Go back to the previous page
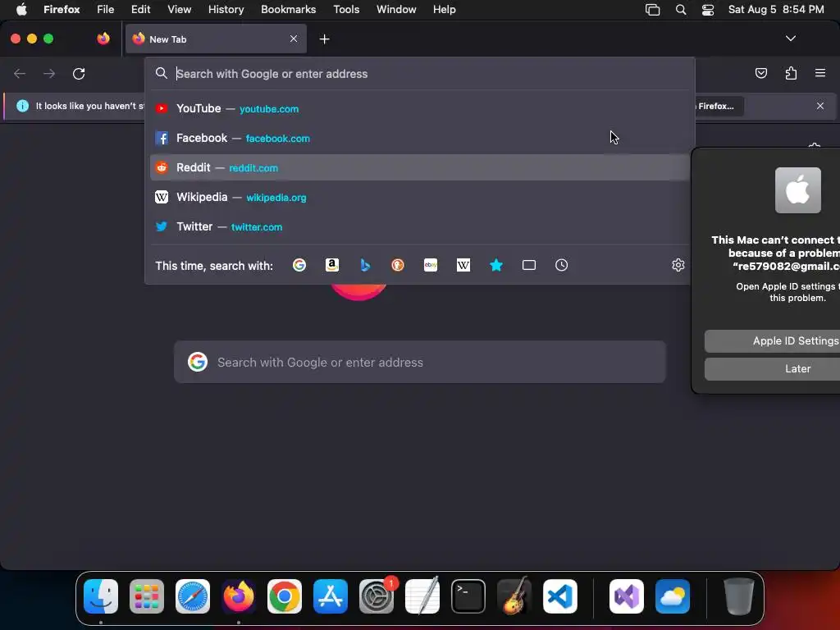Image resolution: width=840 pixels, height=630 pixels. 20,73
